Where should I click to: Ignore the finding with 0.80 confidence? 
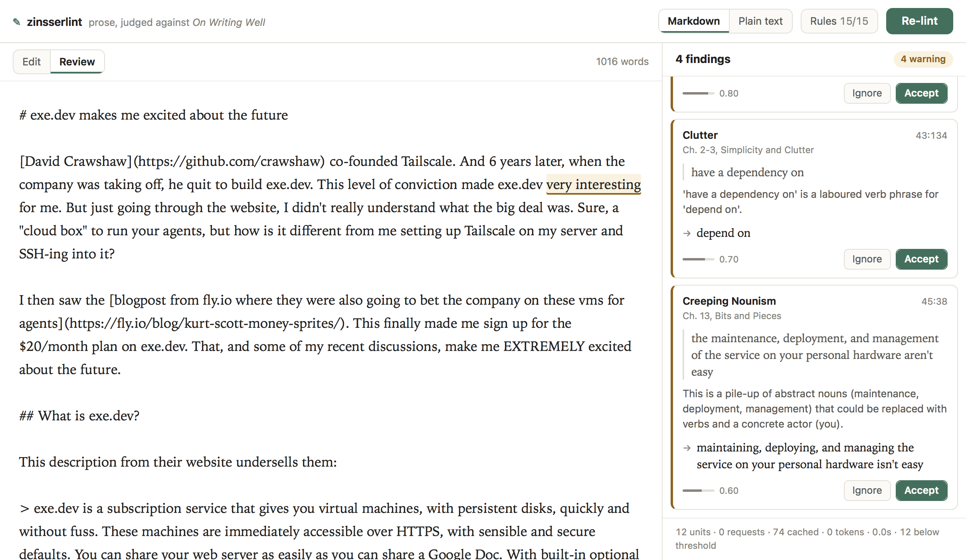coord(867,93)
